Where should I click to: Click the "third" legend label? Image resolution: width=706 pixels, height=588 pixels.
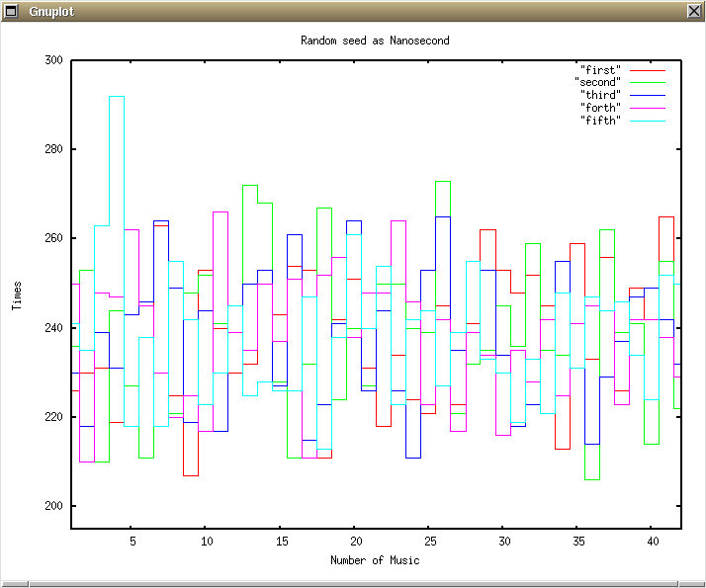[600, 95]
